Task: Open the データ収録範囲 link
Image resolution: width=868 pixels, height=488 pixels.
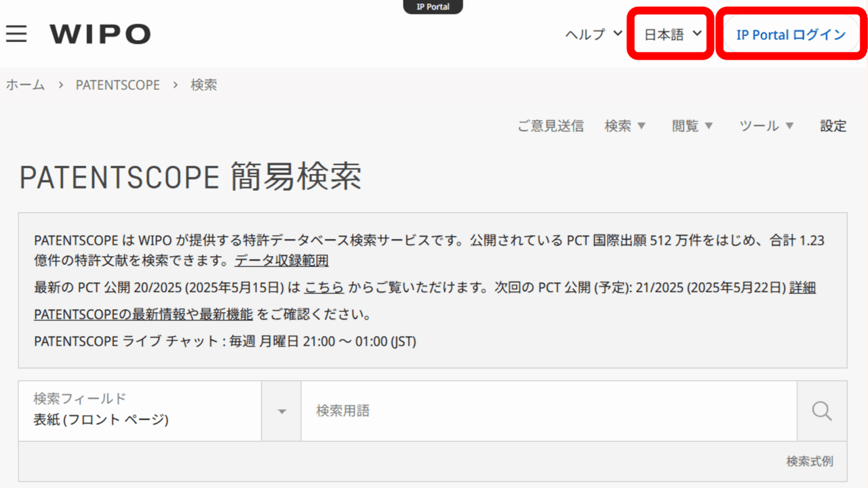Action: [281, 261]
